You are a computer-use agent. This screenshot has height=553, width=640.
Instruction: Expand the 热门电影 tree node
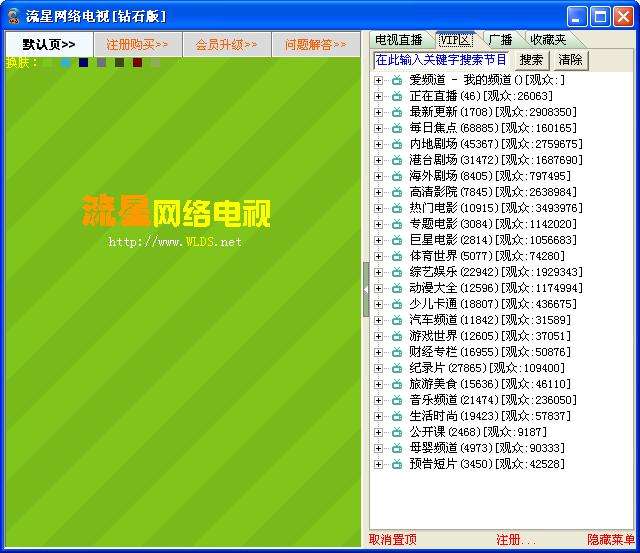379,208
